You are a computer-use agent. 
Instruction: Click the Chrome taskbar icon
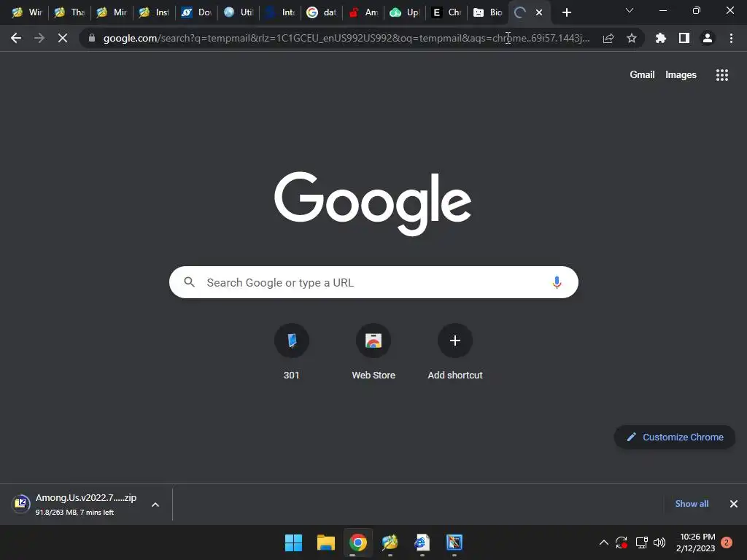click(357, 542)
